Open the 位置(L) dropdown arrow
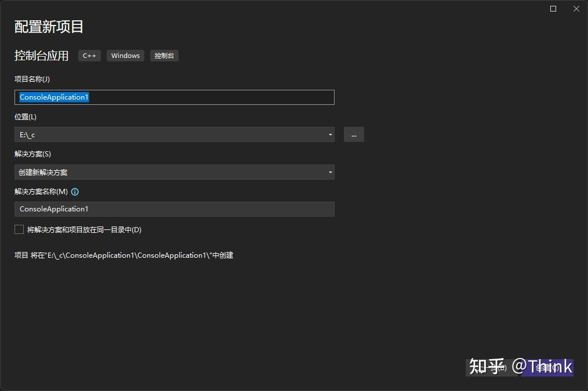This screenshot has width=588, height=391. click(330, 134)
